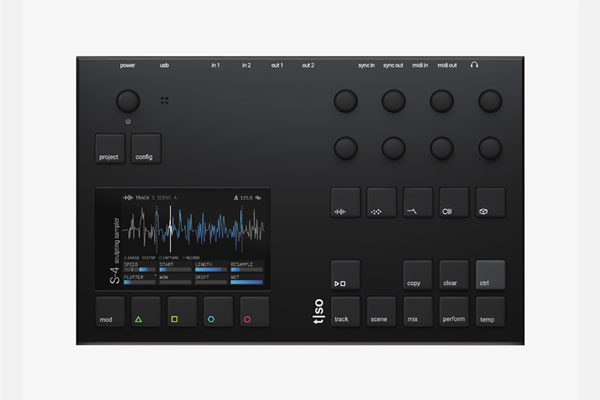Viewport: 600px width, 400px height.
Task: Click the WET parameter bar on screen
Action: [247, 282]
